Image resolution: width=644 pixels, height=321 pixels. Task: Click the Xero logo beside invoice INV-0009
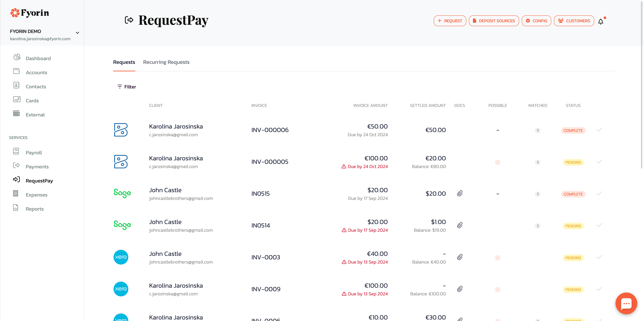coord(121,289)
